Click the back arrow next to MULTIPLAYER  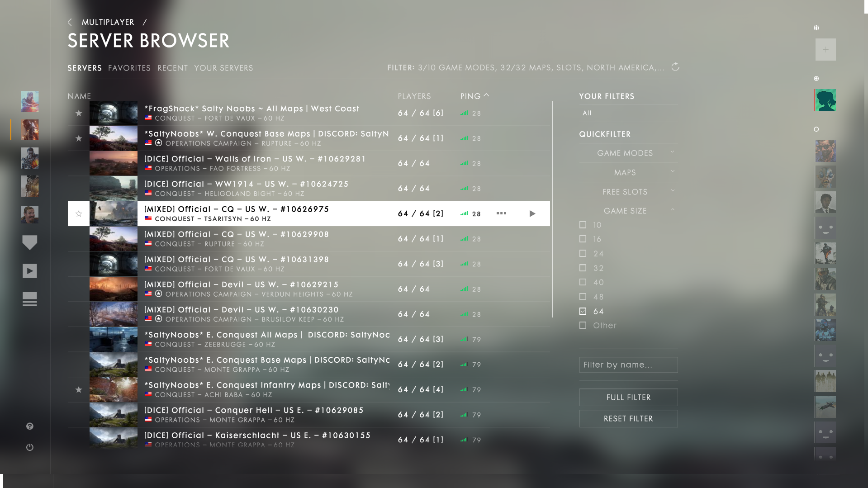click(70, 22)
